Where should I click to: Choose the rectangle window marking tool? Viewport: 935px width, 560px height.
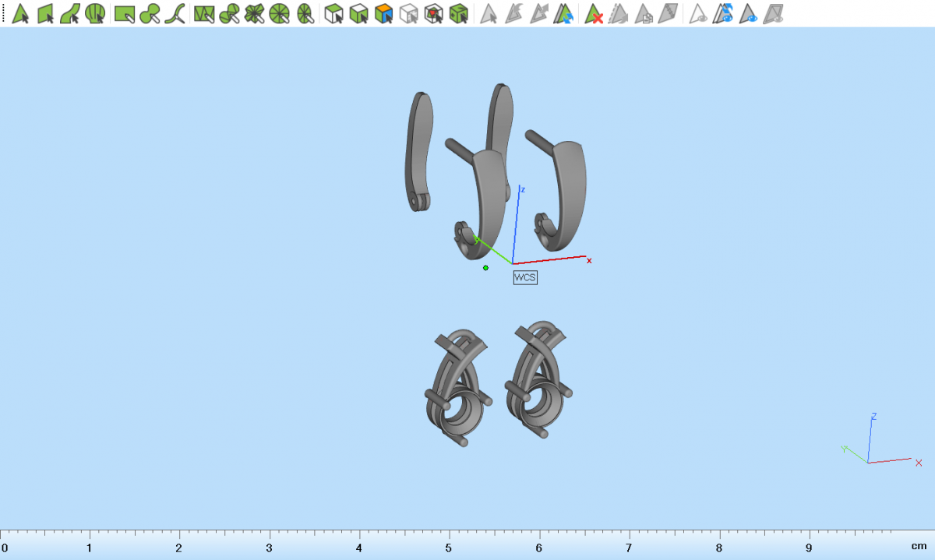(x=125, y=13)
